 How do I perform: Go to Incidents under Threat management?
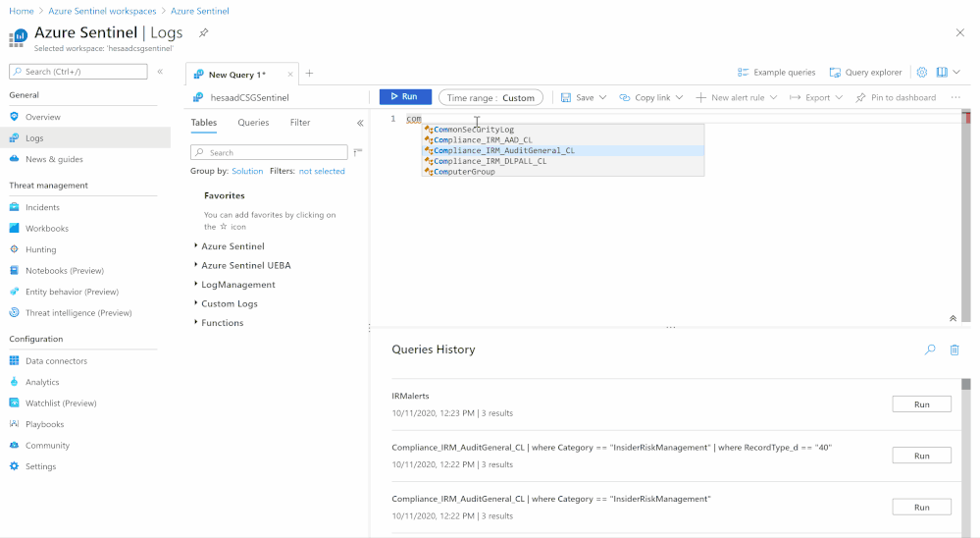(42, 207)
